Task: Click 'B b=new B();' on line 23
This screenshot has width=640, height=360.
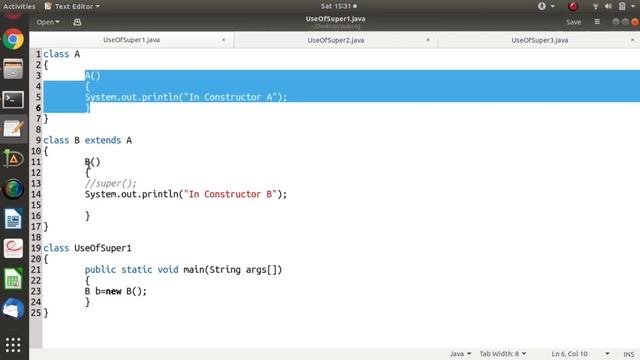Action: tap(116, 291)
